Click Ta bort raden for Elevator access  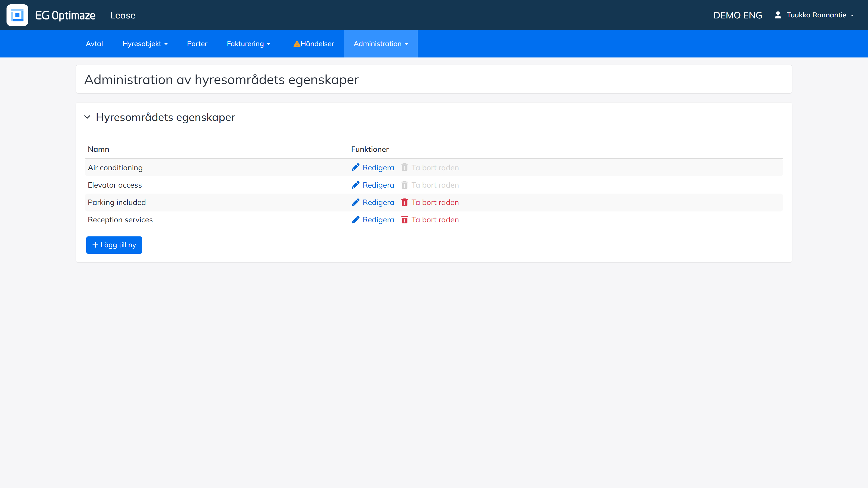(x=430, y=185)
